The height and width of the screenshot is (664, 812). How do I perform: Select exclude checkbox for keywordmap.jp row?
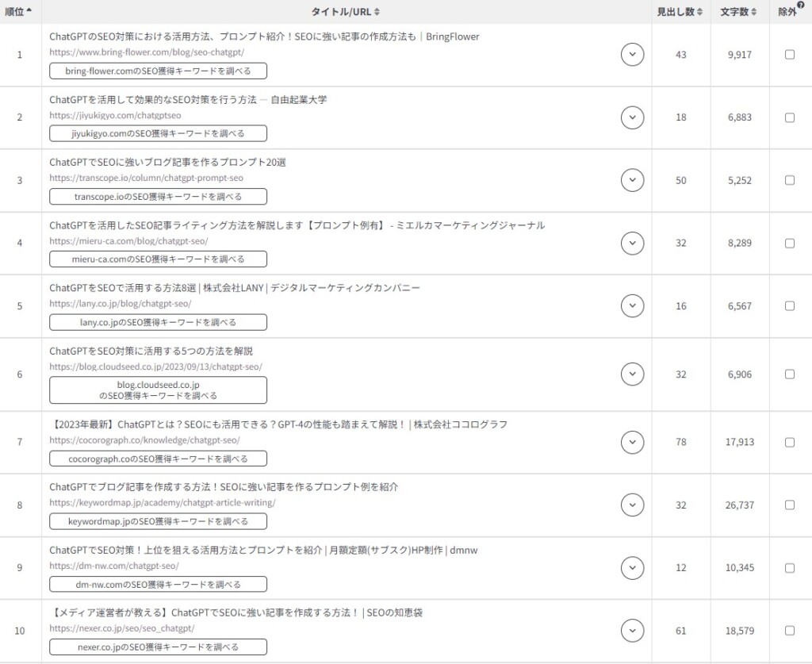click(790, 505)
